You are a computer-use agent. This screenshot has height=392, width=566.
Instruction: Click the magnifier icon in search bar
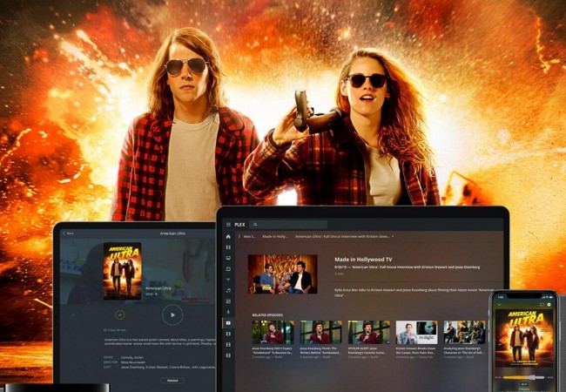255,225
